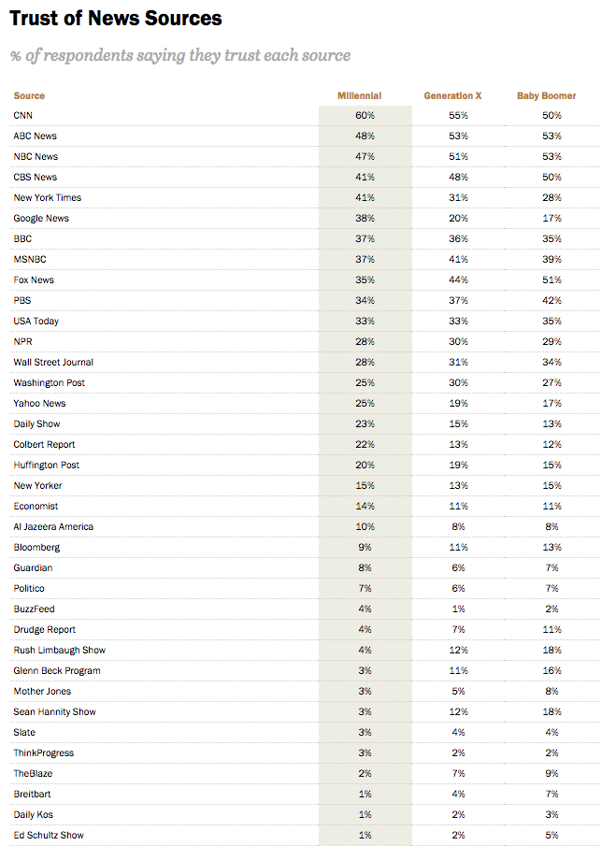The height and width of the screenshot is (860, 616).
Task: Click the Huffington Post source label
Action: coord(46,466)
